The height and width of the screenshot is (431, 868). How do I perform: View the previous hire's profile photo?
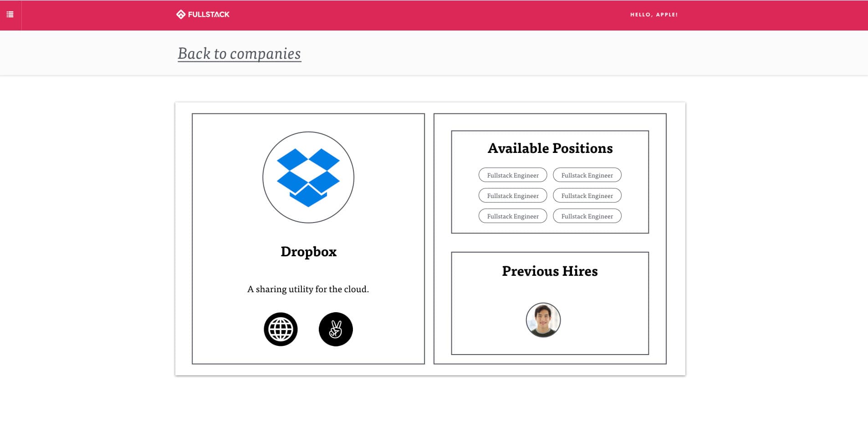click(543, 320)
